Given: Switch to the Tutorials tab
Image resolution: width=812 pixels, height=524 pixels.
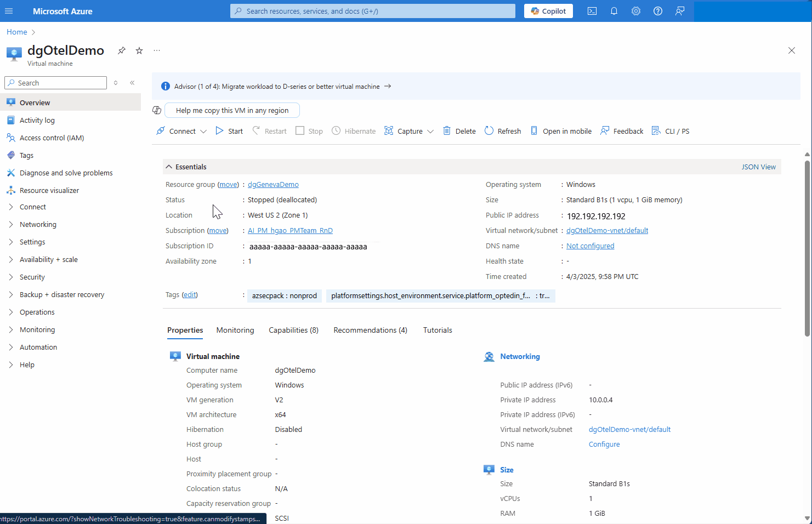Looking at the screenshot, I should [438, 330].
